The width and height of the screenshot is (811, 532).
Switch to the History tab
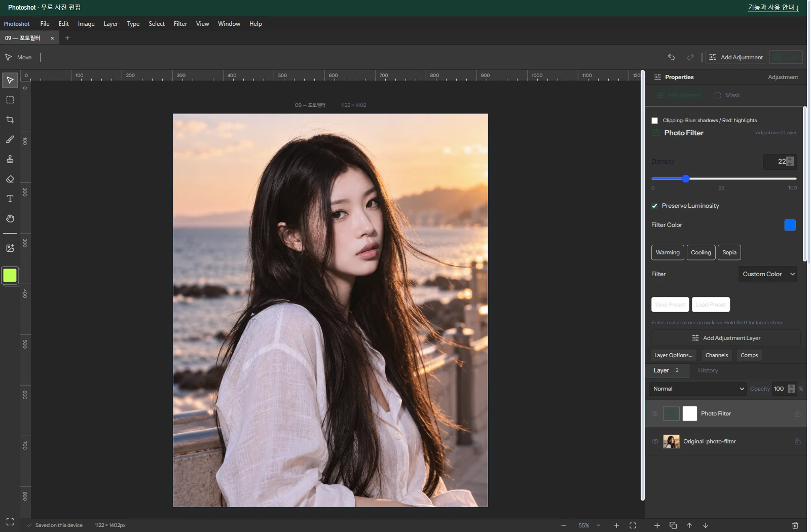(x=708, y=370)
